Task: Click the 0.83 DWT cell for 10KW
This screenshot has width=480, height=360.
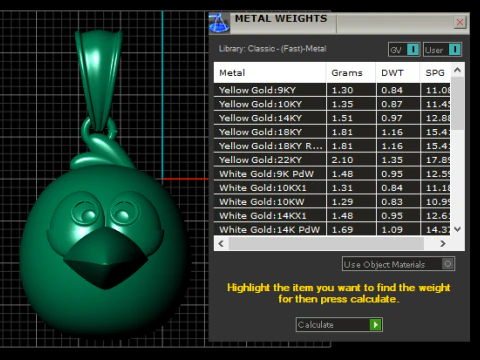Action: click(x=398, y=202)
